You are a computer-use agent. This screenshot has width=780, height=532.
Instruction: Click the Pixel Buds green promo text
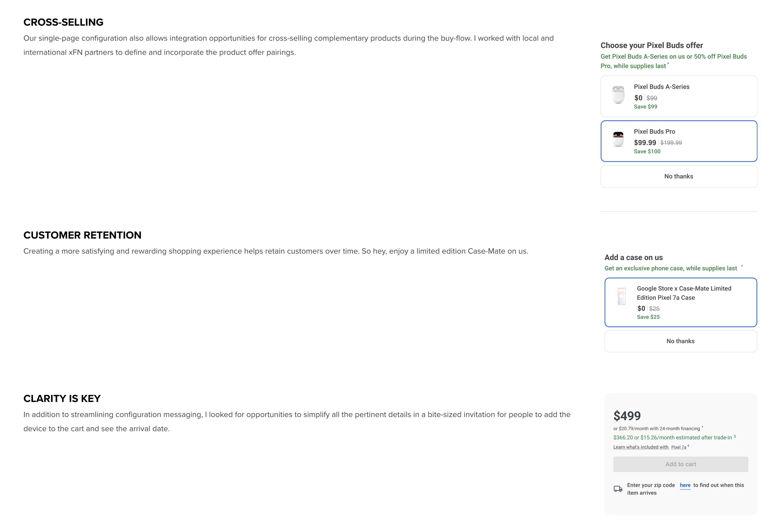point(674,61)
